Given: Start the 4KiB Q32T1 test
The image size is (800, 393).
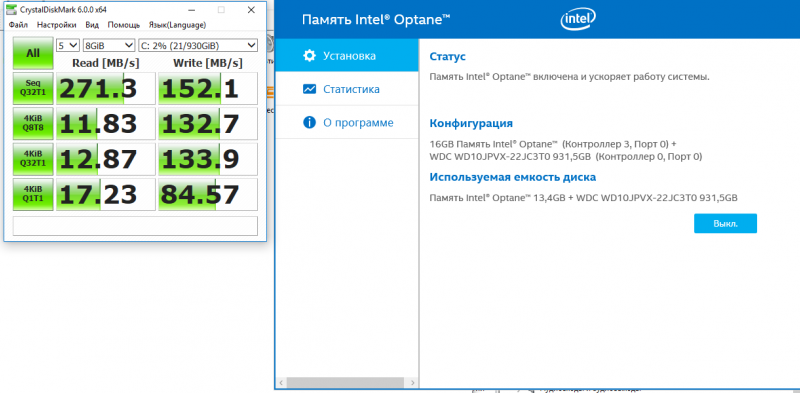Looking at the screenshot, I should point(33,158).
